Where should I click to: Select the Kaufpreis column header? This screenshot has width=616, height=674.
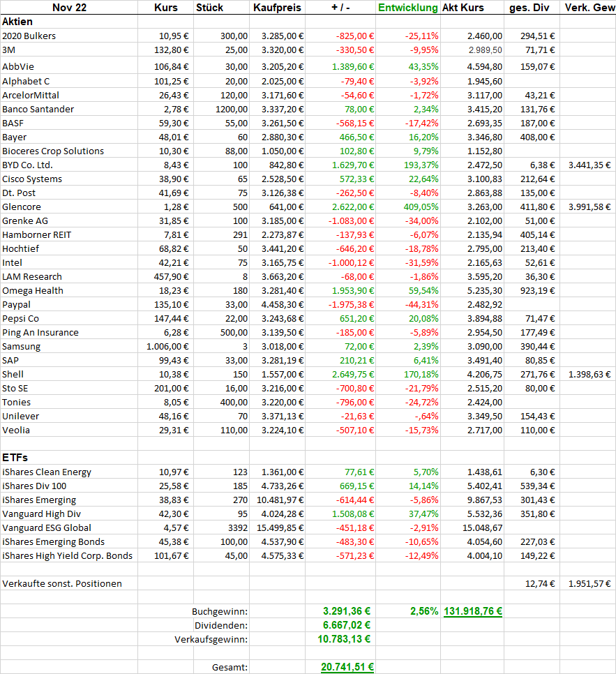[x=278, y=8]
